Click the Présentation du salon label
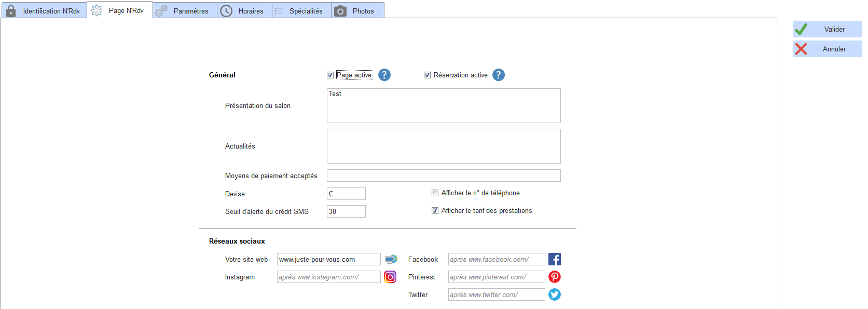Image resolution: width=868 pixels, height=309 pixels. coord(258,105)
